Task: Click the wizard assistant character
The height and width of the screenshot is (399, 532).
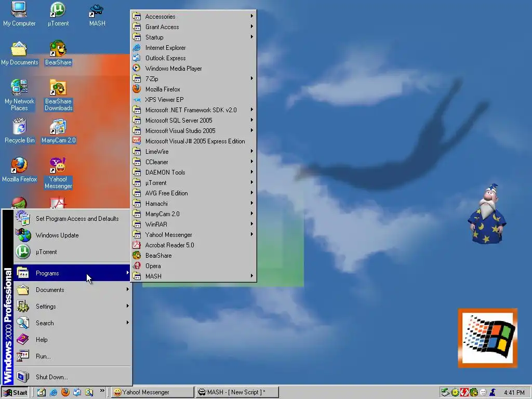Action: tap(487, 214)
